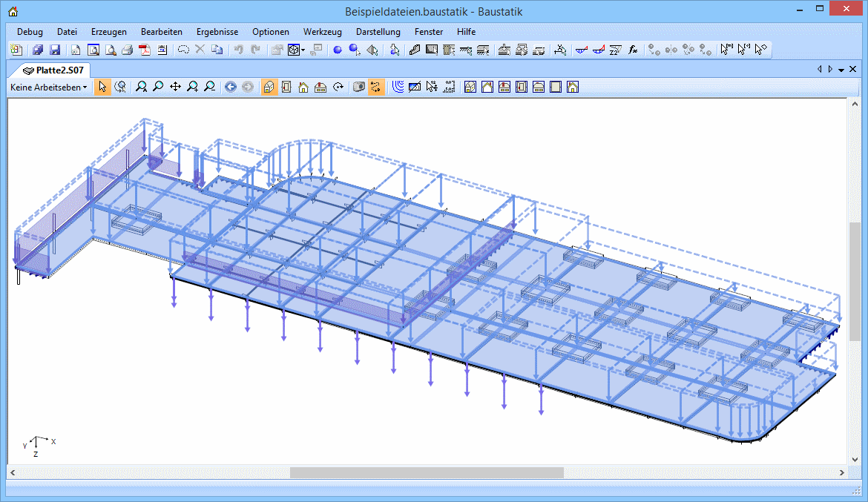Toggle the highlighted isometric 3D view button

[269, 87]
